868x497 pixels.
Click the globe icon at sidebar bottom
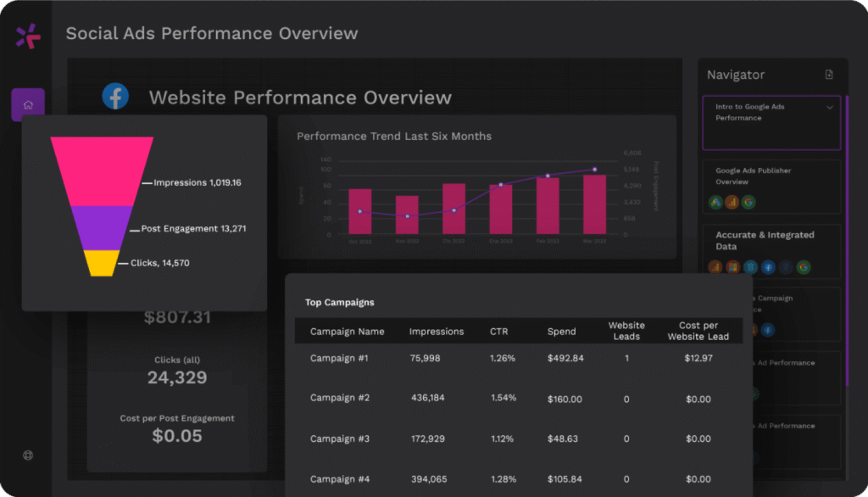[28, 455]
